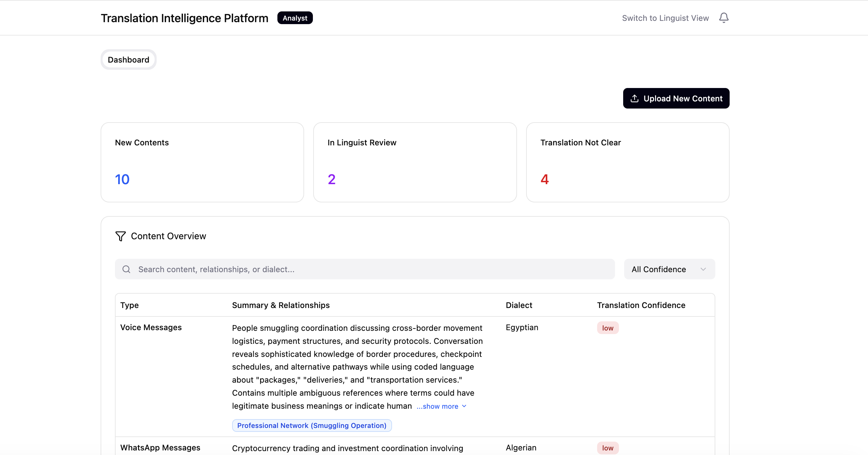Select the Voice Messages row type
The height and width of the screenshot is (455, 868).
pos(151,328)
